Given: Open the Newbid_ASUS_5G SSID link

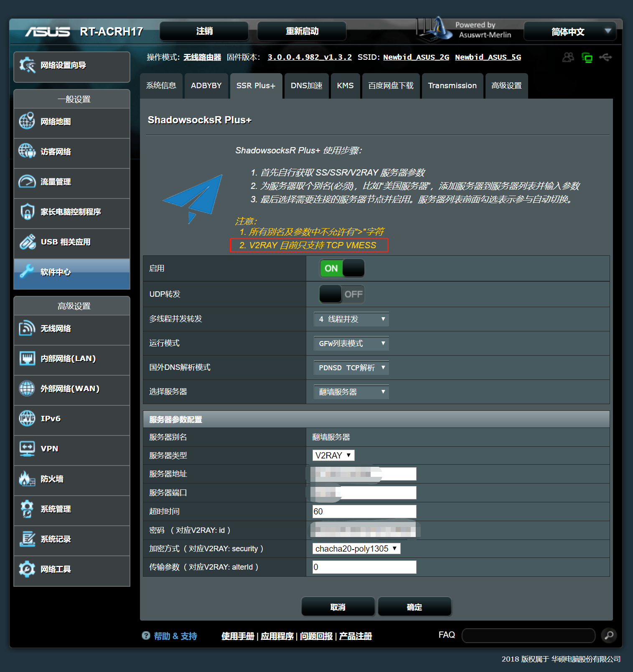Looking at the screenshot, I should pyautogui.click(x=488, y=57).
